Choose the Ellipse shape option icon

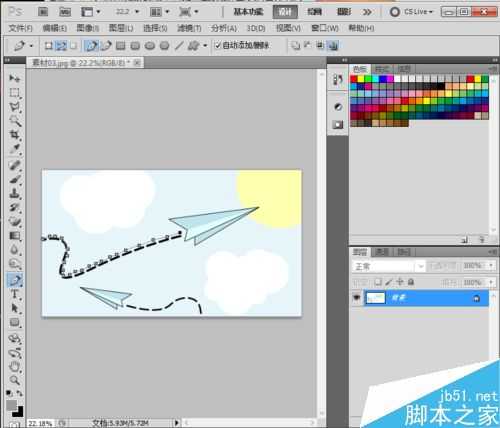(x=150, y=46)
